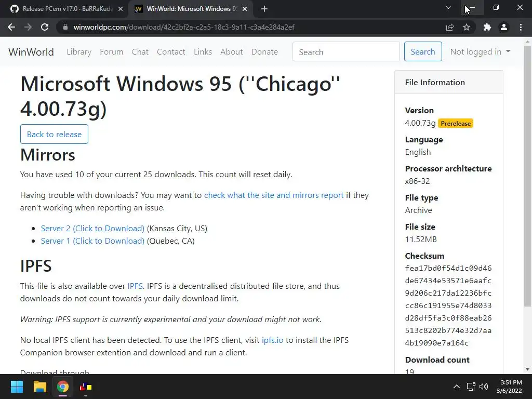Close the WinWorld tab

pos(245,9)
